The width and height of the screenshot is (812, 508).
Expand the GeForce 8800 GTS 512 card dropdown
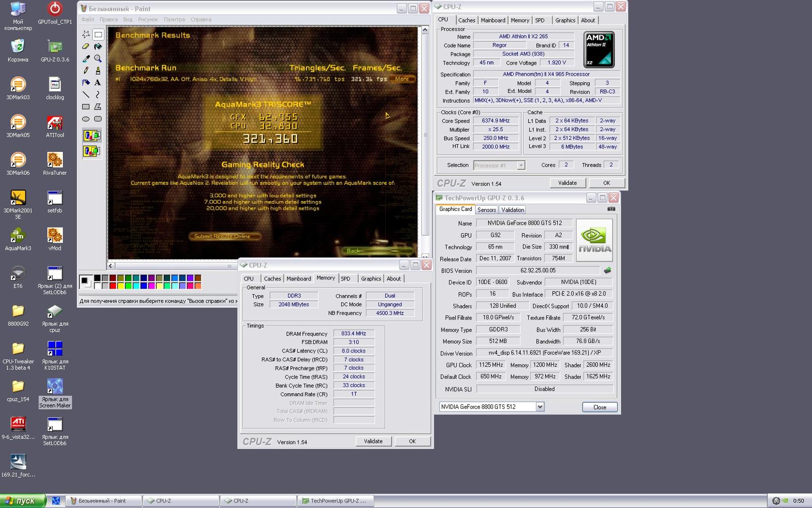pyautogui.click(x=540, y=407)
